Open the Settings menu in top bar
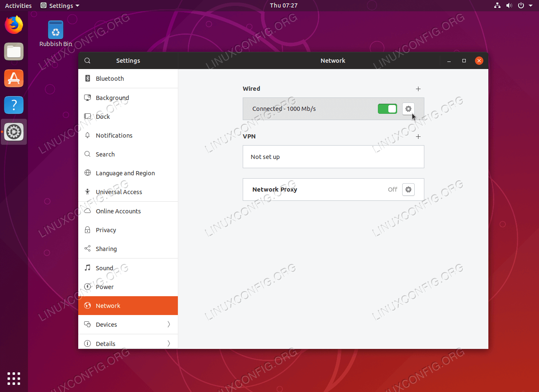The height and width of the screenshot is (392, 539). point(59,5)
